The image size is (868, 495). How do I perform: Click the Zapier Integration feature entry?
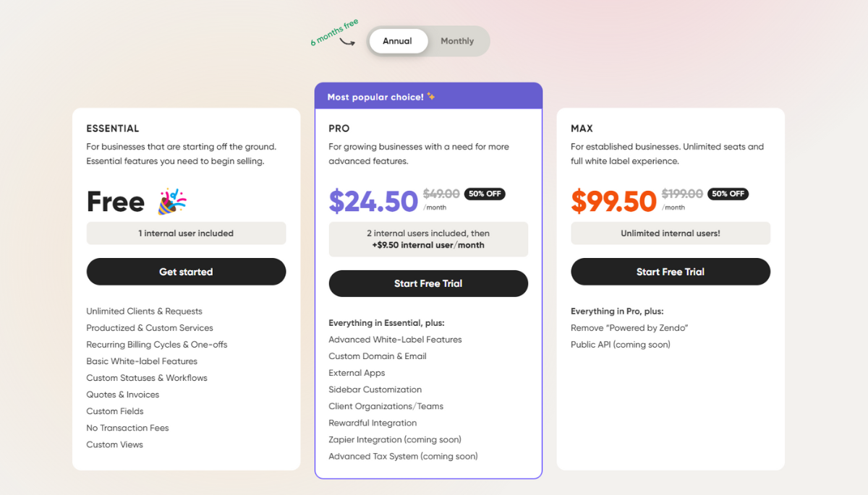coord(394,439)
